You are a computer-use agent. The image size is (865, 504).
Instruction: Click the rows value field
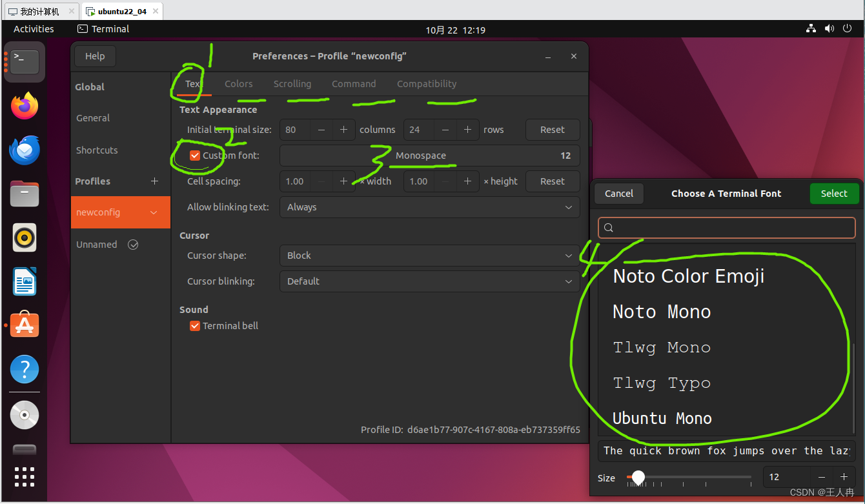tap(419, 130)
